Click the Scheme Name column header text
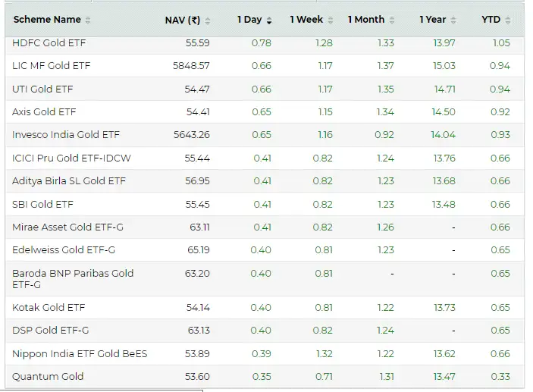 (47, 20)
